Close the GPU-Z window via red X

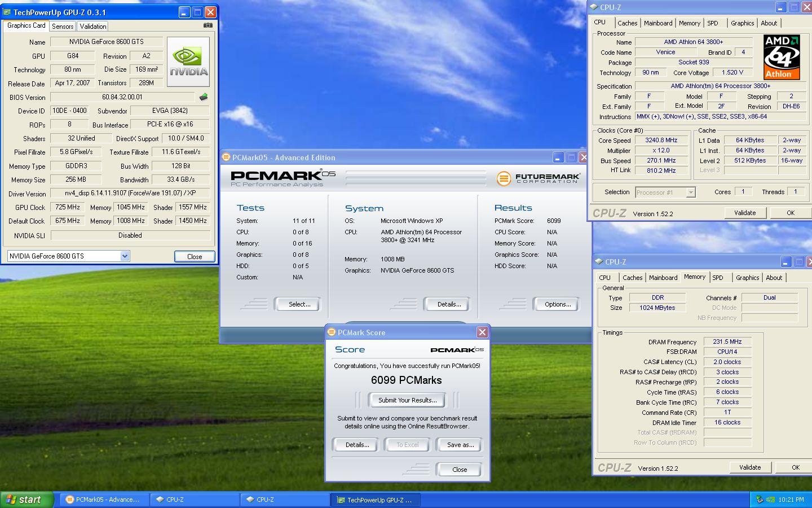(210, 12)
